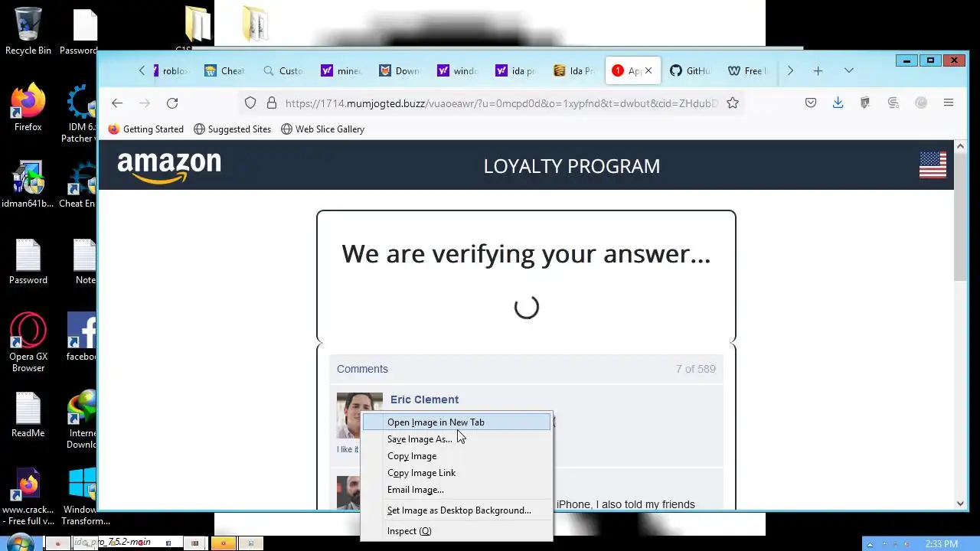Switch to the ida pr Yahoo tab
The image size is (980, 551).
[x=516, y=70]
